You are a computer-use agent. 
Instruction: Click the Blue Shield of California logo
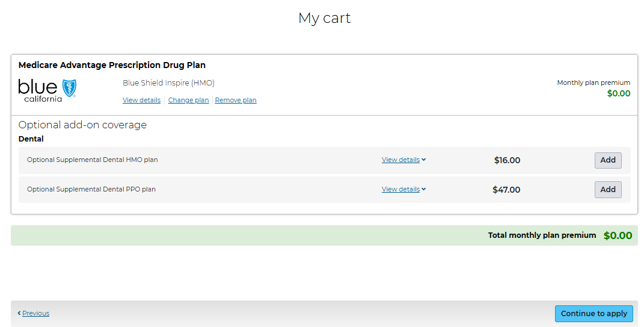click(48, 90)
